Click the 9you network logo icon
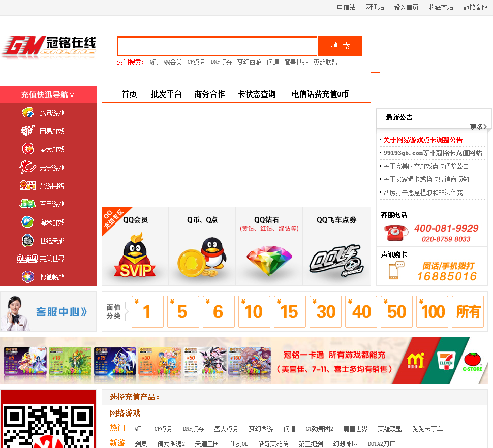Image resolution: width=493 pixels, height=448 pixels. click(x=27, y=185)
